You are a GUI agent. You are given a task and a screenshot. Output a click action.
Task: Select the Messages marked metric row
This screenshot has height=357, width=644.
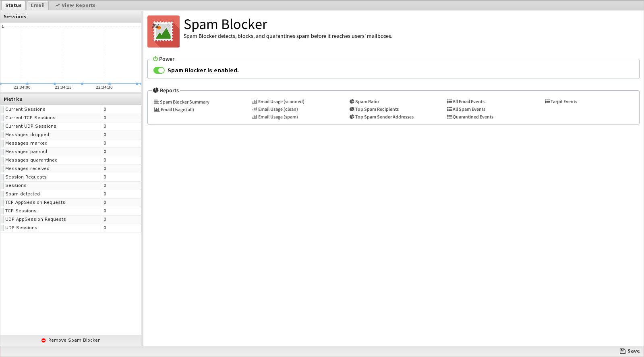(71, 143)
